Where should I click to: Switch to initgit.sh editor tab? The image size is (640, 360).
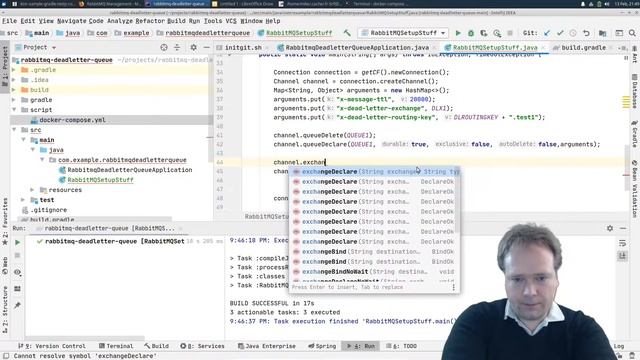243,48
